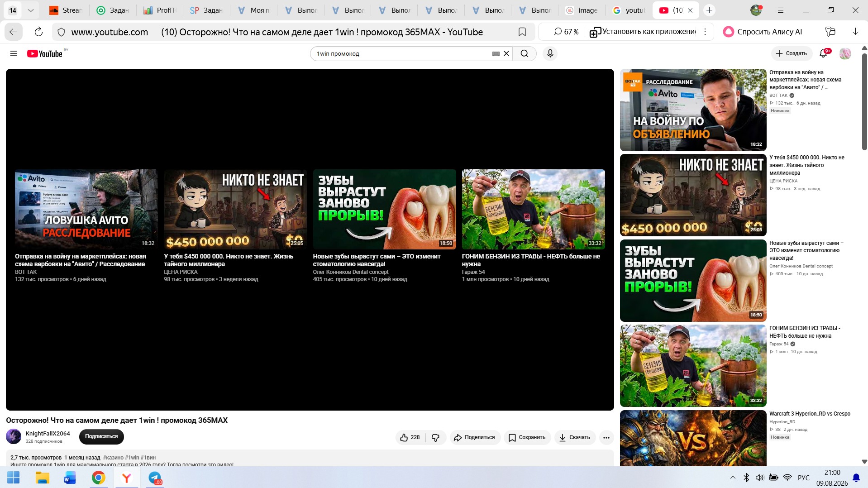Install site via Установить как приложение
Screen dimensions: 868x488
643,32
